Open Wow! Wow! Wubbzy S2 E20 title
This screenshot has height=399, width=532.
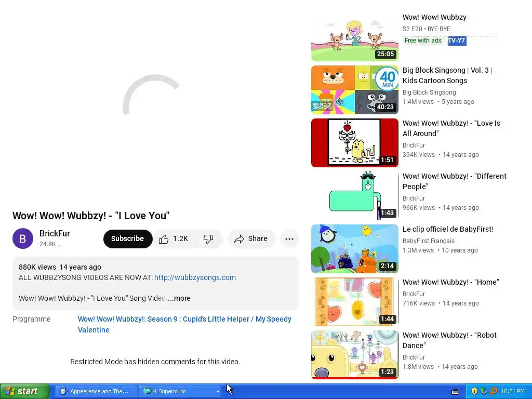point(434,17)
